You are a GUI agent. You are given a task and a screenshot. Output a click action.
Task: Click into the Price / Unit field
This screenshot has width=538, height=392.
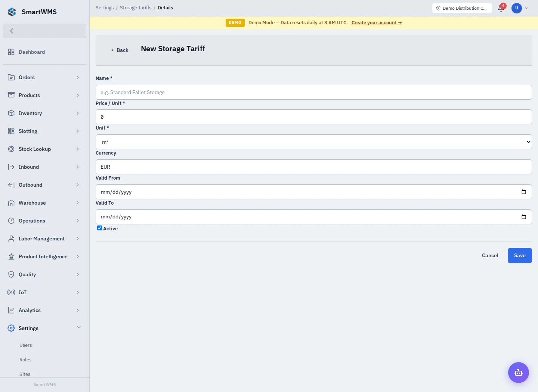tap(314, 117)
